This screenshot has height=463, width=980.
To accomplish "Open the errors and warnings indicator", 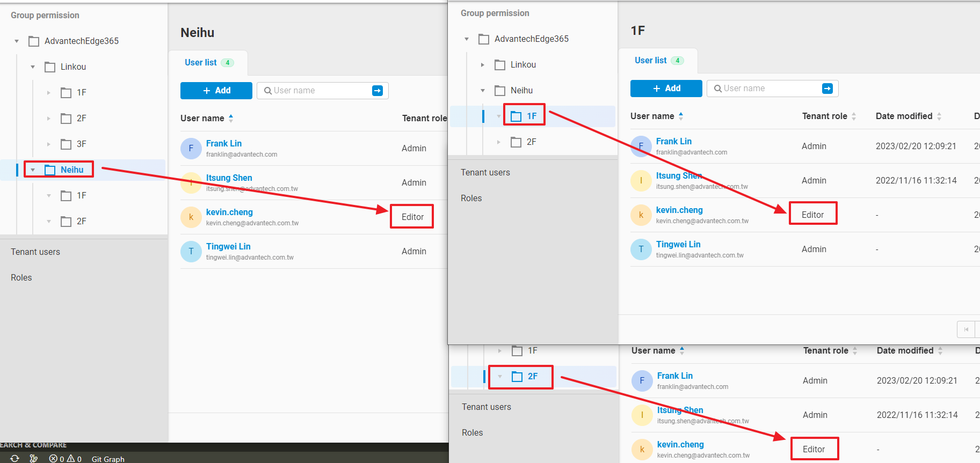I will tap(65, 459).
